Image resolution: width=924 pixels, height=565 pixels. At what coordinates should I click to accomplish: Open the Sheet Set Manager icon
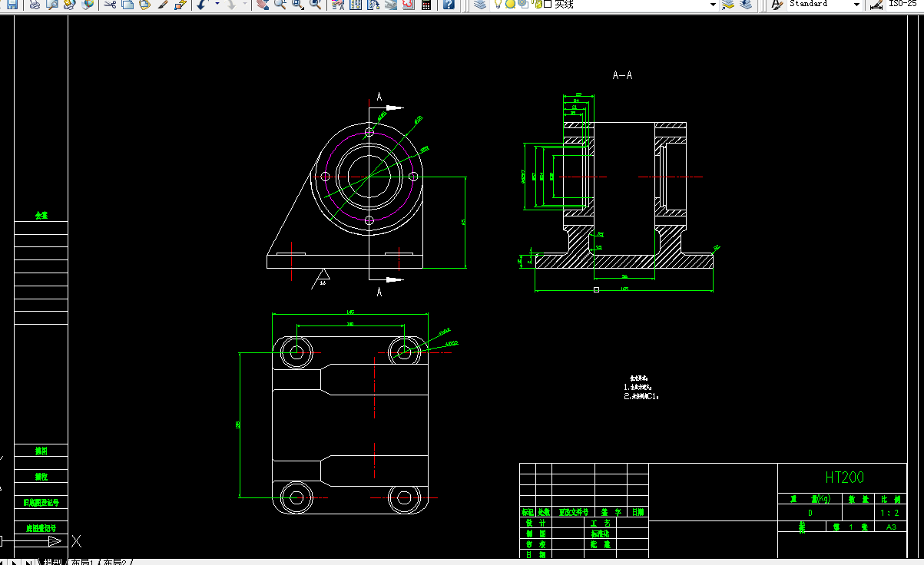tap(390, 5)
